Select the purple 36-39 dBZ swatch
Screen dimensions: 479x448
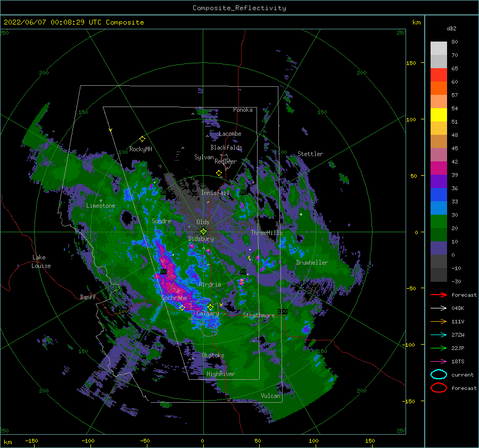439,181
